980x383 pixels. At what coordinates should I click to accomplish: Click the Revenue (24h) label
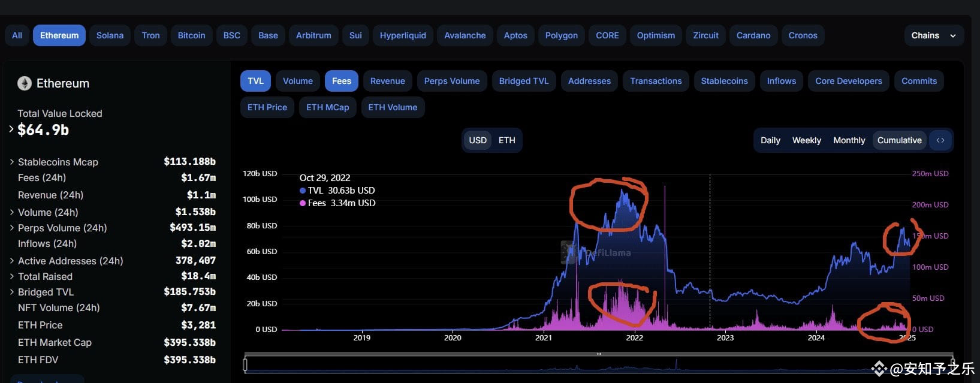coord(50,195)
